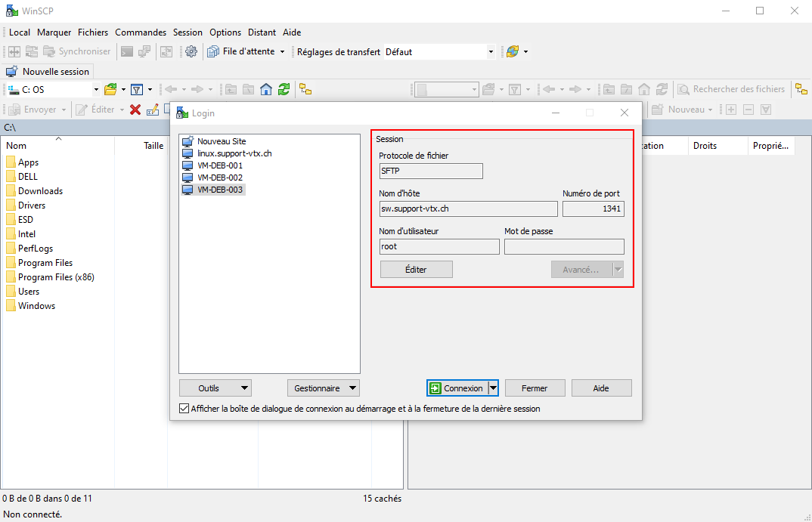812x522 pixels.
Task: Toggle the remote directory tree icon
Action: click(801, 89)
